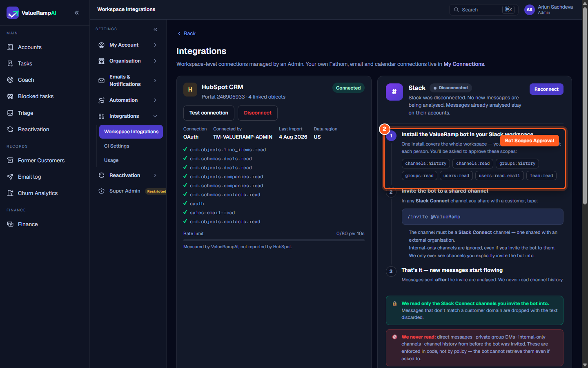Click the users:read scope chip
Image resolution: width=588 pixels, height=368 pixels.
[456, 176]
